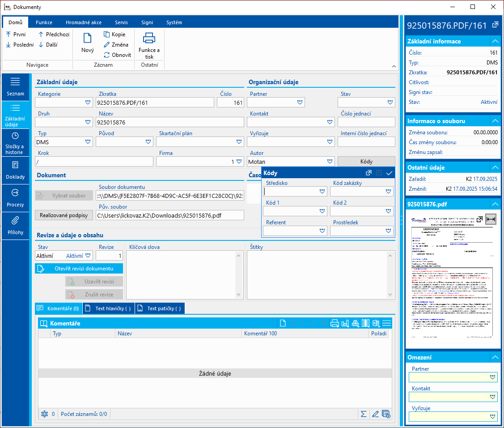Open document preview in external window
This screenshot has width=504, height=428.
[x=479, y=219]
